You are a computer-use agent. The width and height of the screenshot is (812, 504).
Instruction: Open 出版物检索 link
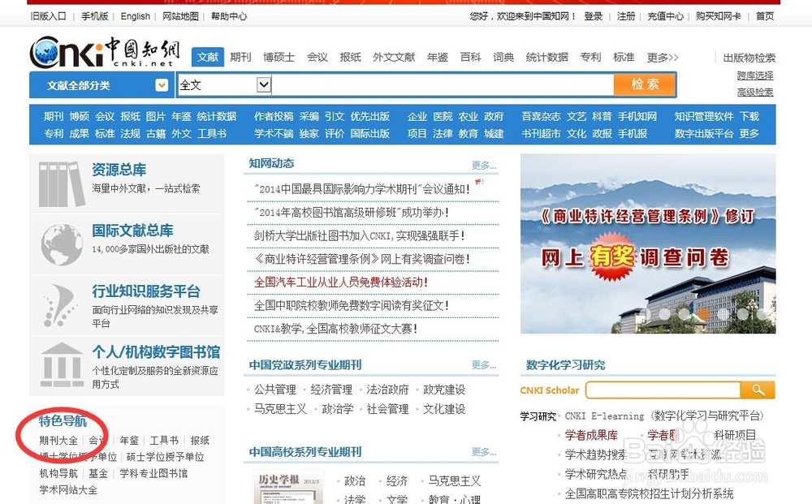point(749,58)
